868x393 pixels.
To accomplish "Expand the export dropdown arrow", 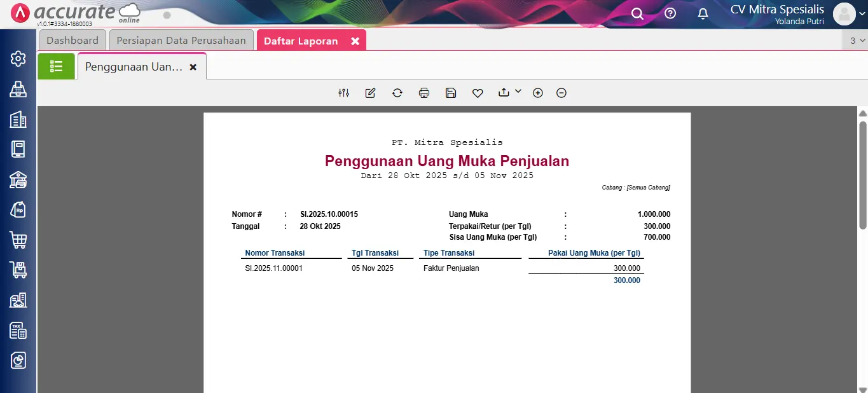I will click(518, 92).
